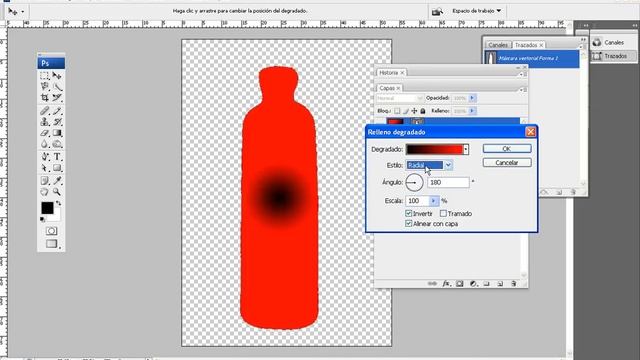The image size is (640, 360).
Task: Open Trazados collapsed panel icon
Action: coord(597,56)
